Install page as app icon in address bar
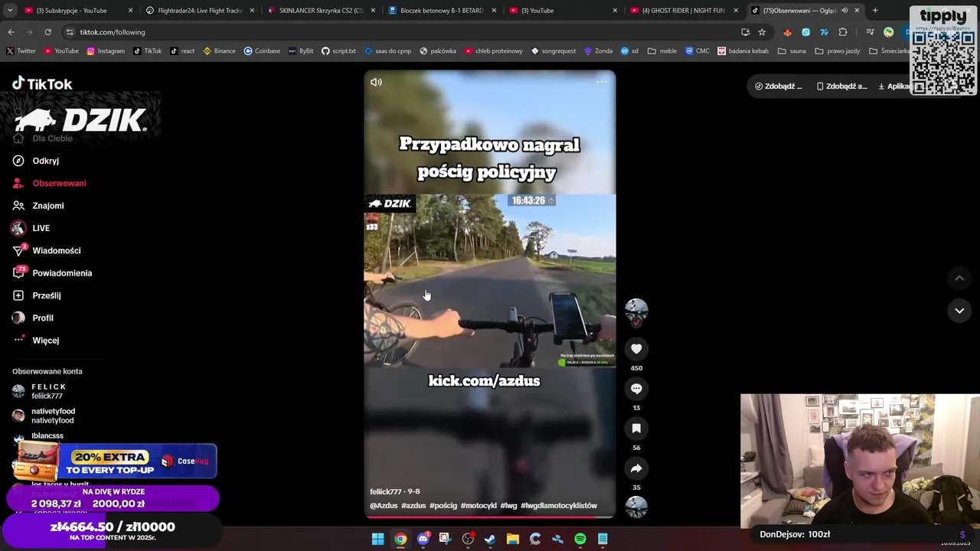The height and width of the screenshot is (551, 980). pyautogui.click(x=745, y=32)
